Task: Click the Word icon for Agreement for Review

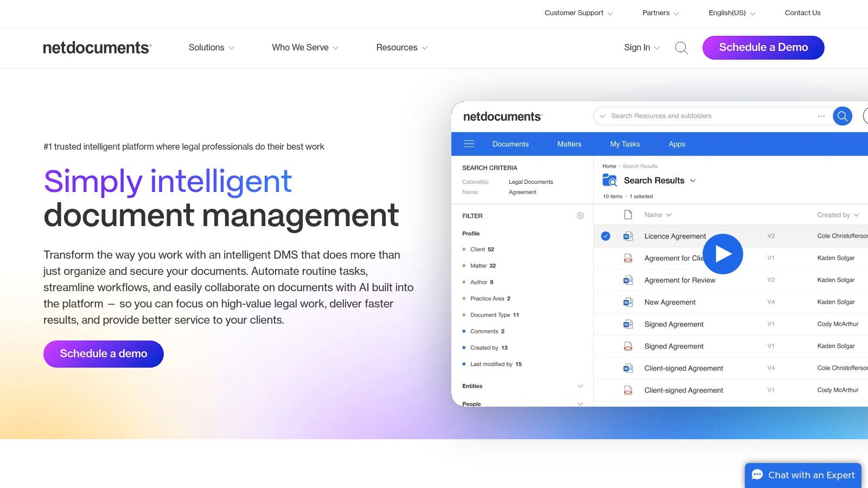Action: [x=628, y=280]
